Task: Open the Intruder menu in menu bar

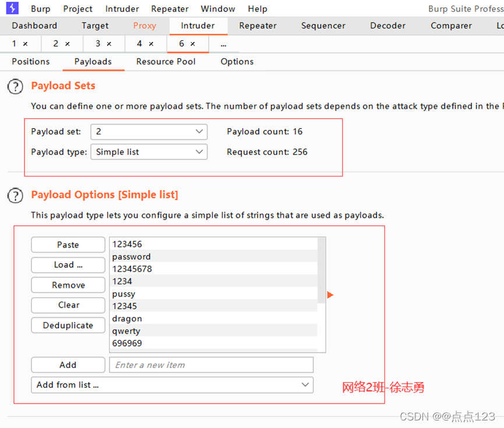Action: coord(122,9)
